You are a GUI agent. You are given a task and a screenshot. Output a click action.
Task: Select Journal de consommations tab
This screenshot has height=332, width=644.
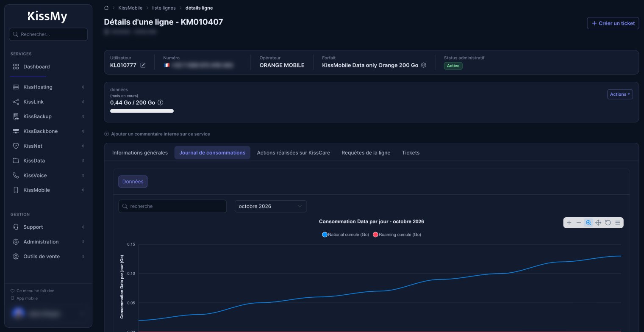(212, 152)
